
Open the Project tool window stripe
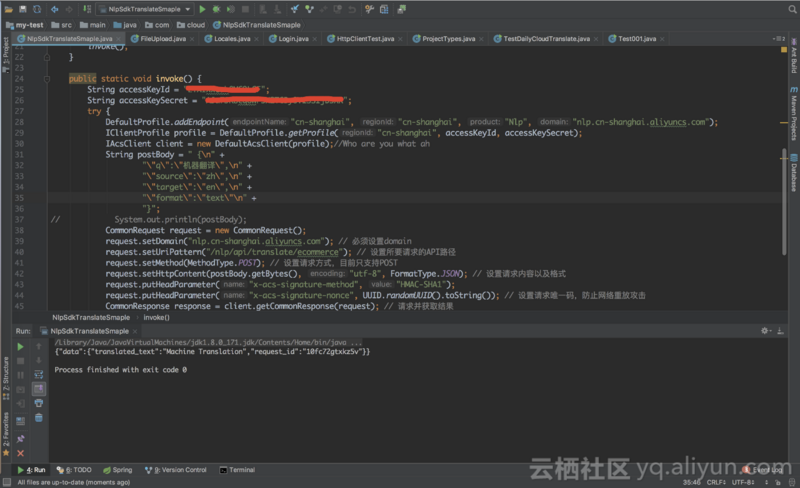click(x=6, y=55)
